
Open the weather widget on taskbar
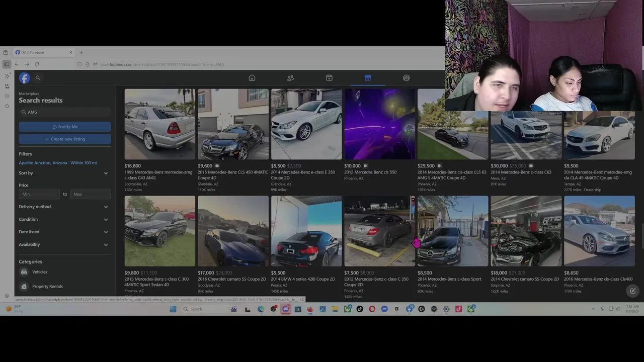tap(14, 309)
